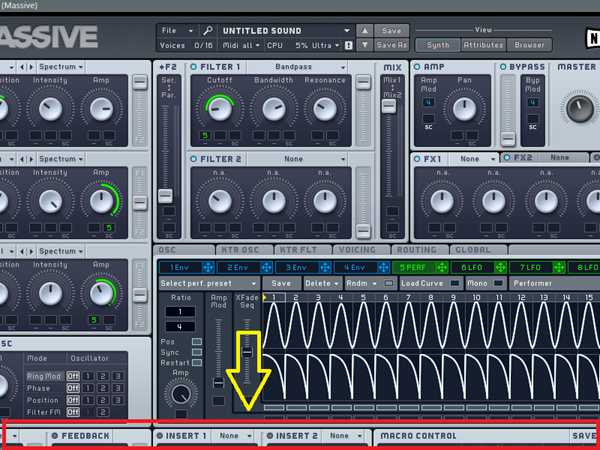This screenshot has height=450, width=600.
Task: Switch to the OSC tab
Action: tap(184, 250)
